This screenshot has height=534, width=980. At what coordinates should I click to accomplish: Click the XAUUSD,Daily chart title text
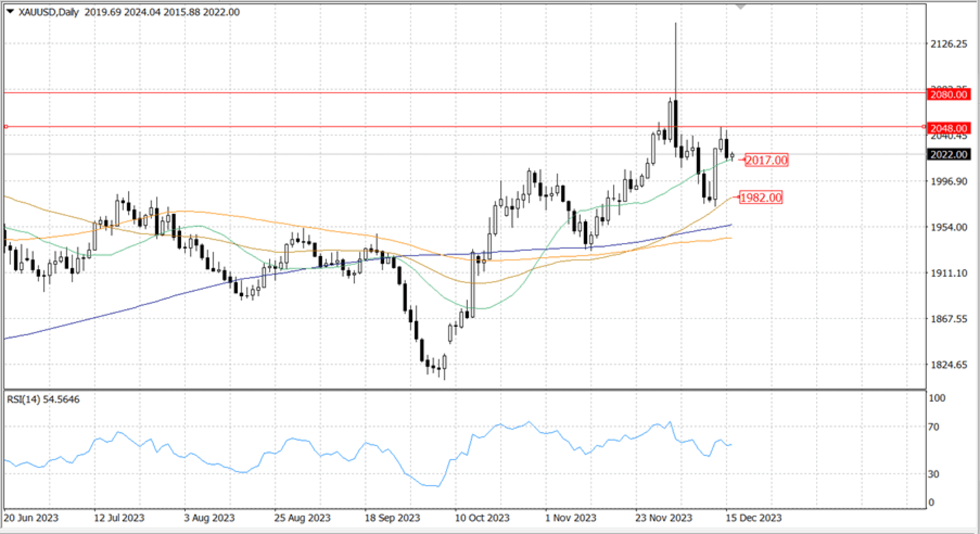[x=48, y=12]
